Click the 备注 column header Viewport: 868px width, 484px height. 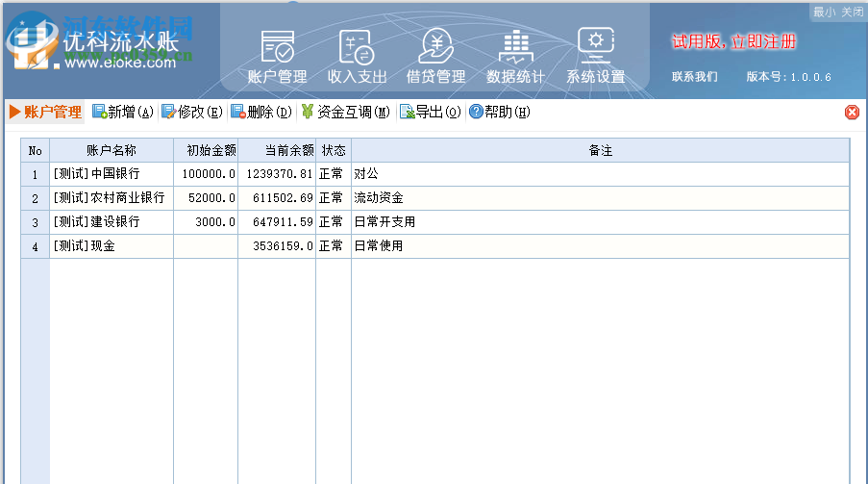600,150
